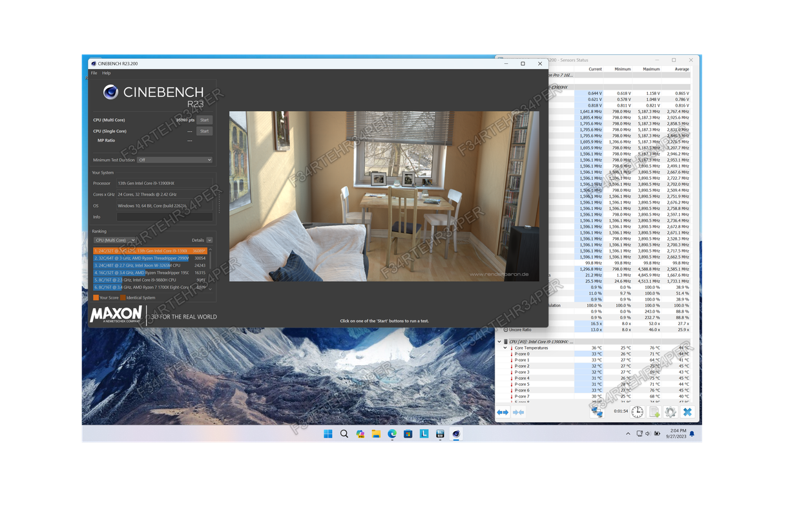Screen dimensions: 812x517
Task: Open the notification bell in the taskbar
Action: coord(692,434)
